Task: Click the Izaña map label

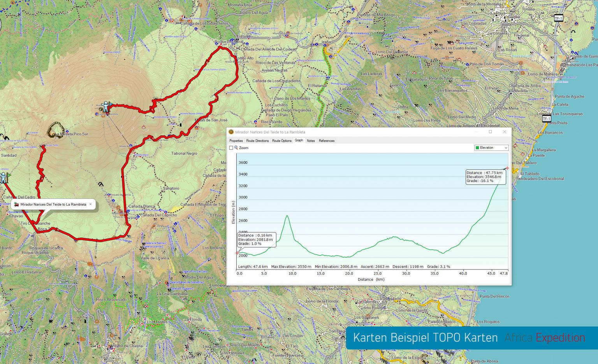Action: point(326,42)
